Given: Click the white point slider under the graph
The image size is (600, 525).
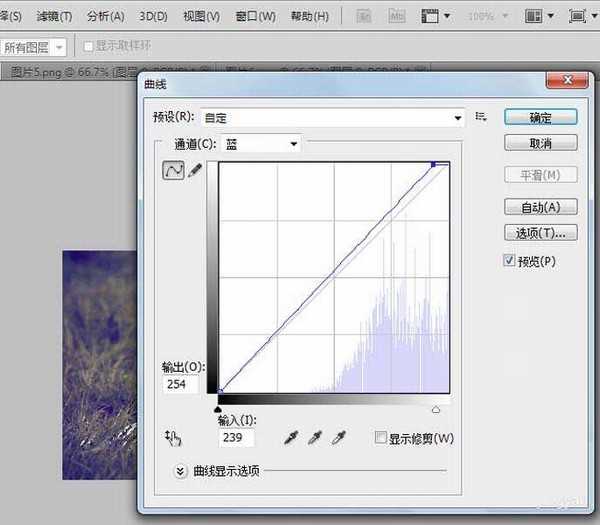Looking at the screenshot, I should pyautogui.click(x=436, y=409).
